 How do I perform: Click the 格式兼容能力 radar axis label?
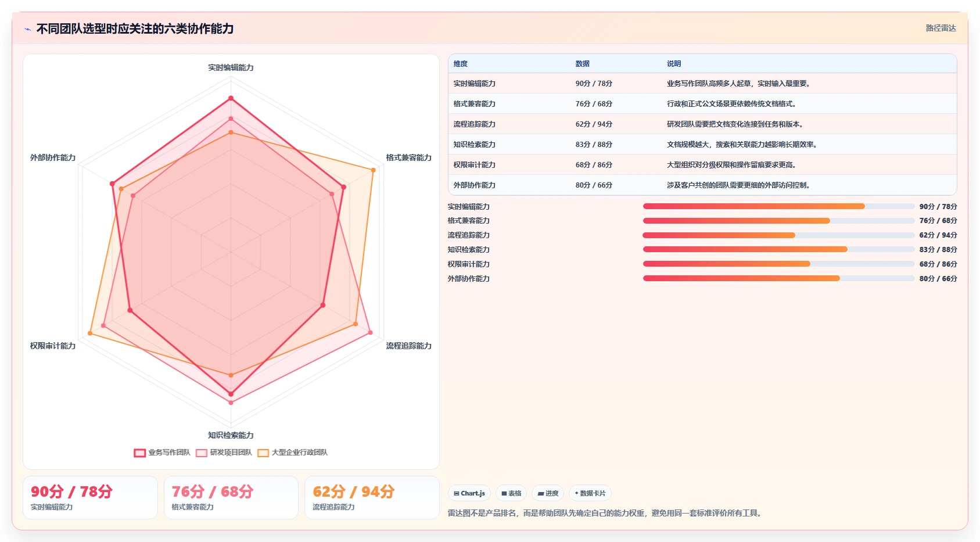(x=408, y=157)
